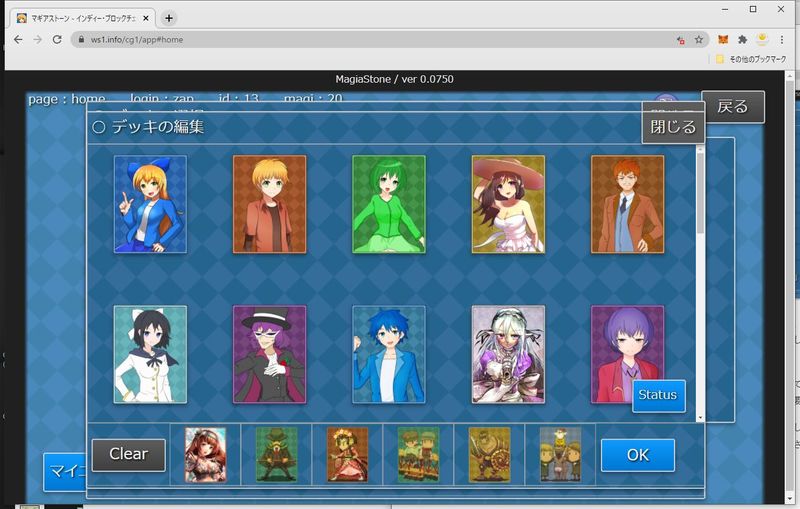Click the browser profile avatar icon
This screenshot has height=509, width=800.
763,39
